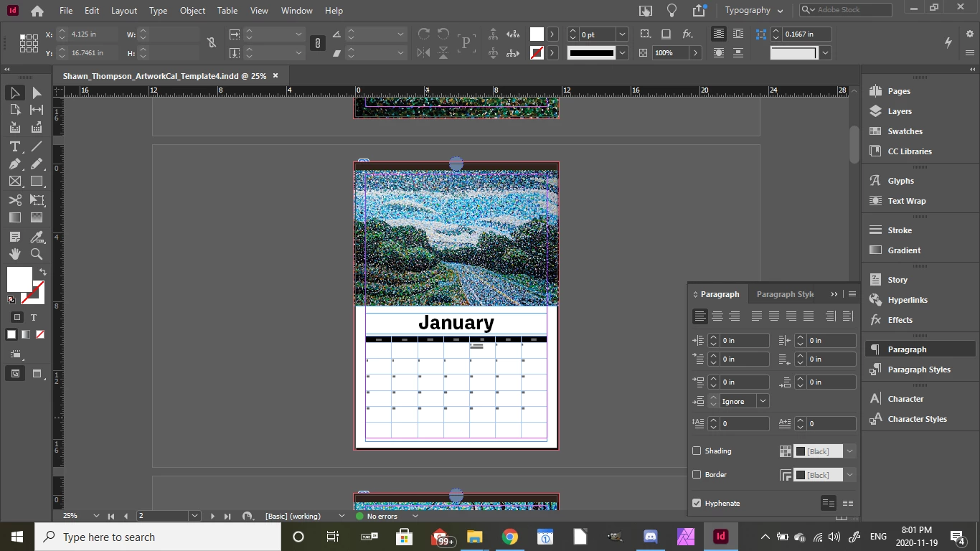
Task: Select the Pencil tool
Action: 37,164
